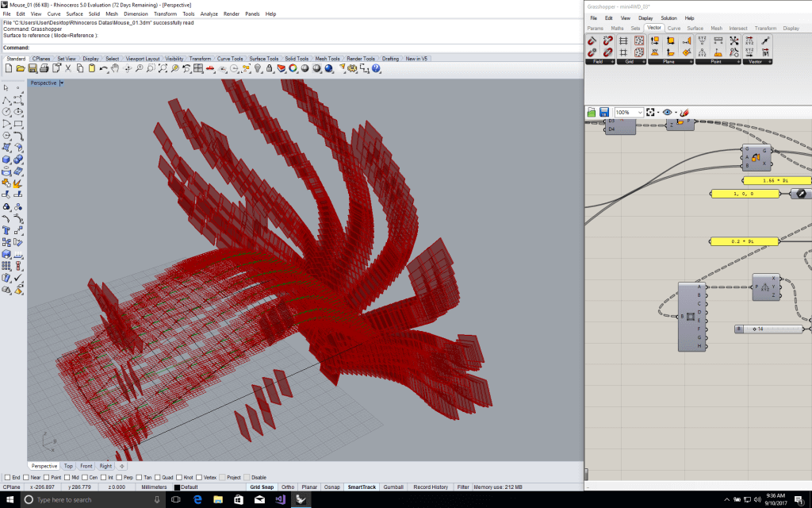Click Grasshopper's blue Save file icon
The image size is (812, 508).
[x=603, y=112]
